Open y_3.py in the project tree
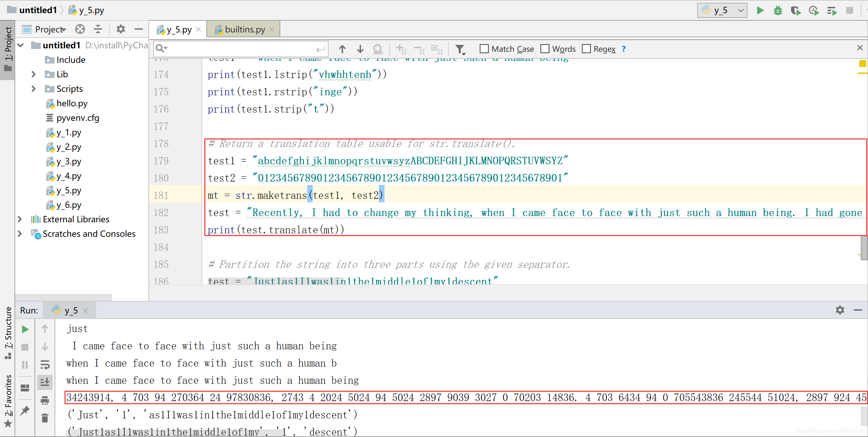Image resolution: width=868 pixels, height=437 pixels. [69, 162]
